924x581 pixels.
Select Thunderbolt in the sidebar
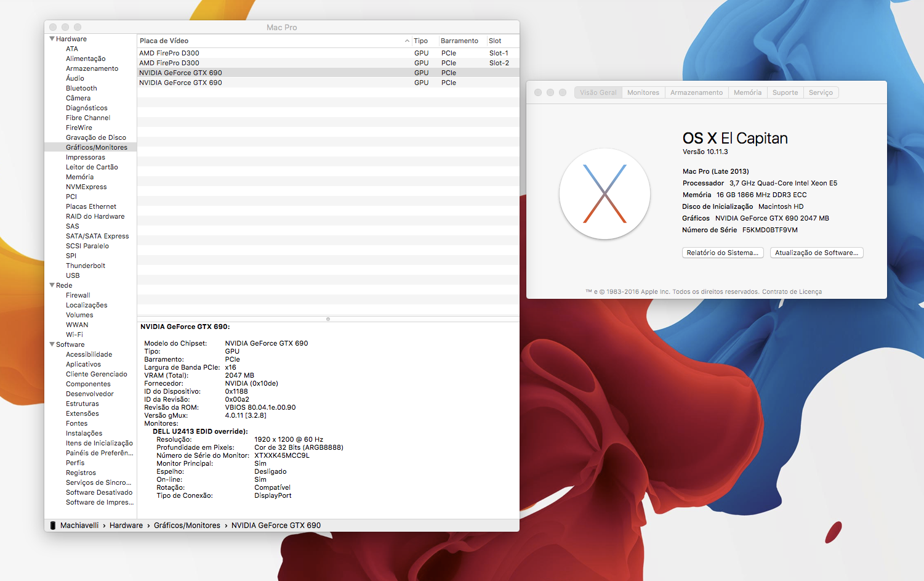pos(86,266)
